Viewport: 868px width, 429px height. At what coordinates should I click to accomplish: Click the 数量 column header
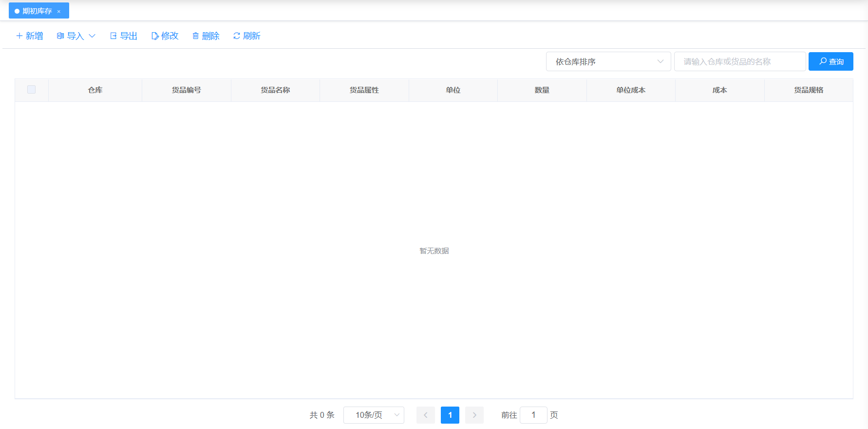click(542, 90)
